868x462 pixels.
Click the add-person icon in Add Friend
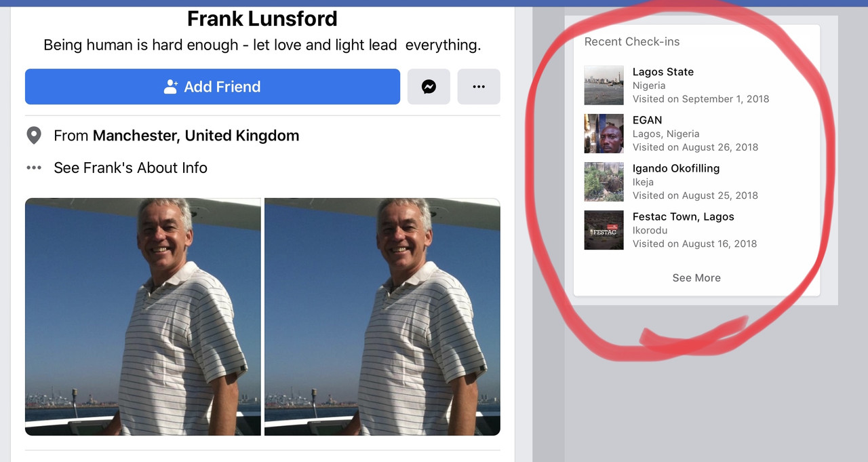click(x=171, y=87)
